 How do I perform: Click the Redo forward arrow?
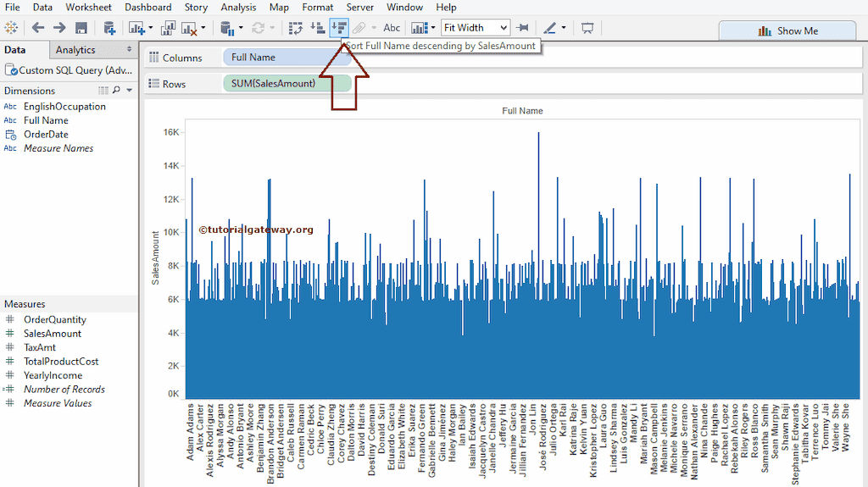[59, 28]
